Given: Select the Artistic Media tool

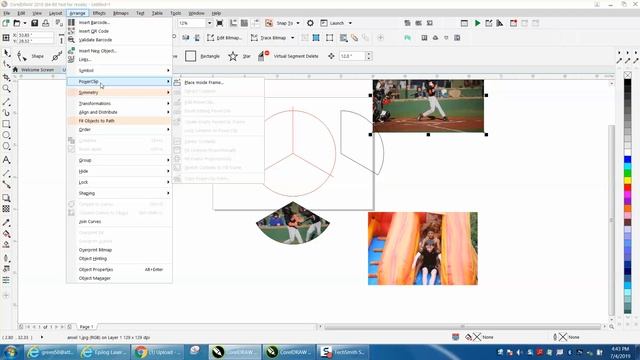Looking at the screenshot, I should coord(6,113).
